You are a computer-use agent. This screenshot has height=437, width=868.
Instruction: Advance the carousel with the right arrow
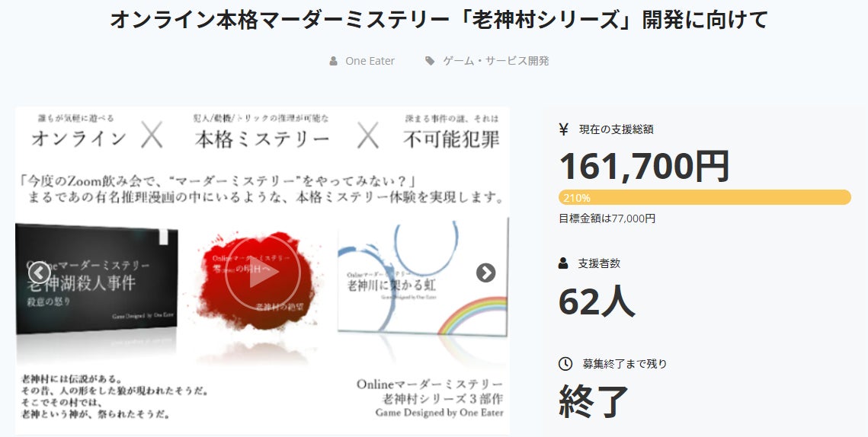pos(485,273)
